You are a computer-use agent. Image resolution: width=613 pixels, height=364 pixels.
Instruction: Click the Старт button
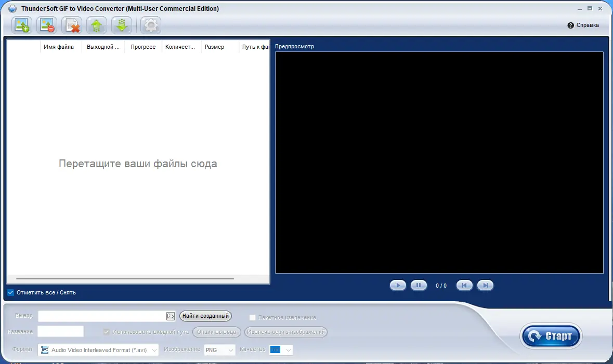551,336
